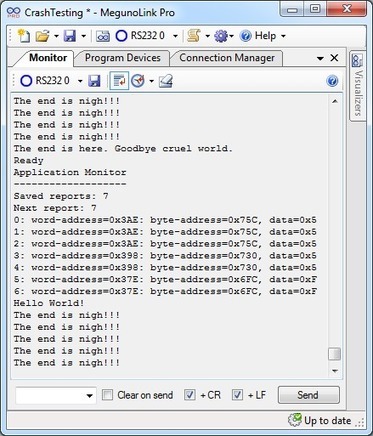Expand the Open project dropdown arrow

[56, 36]
